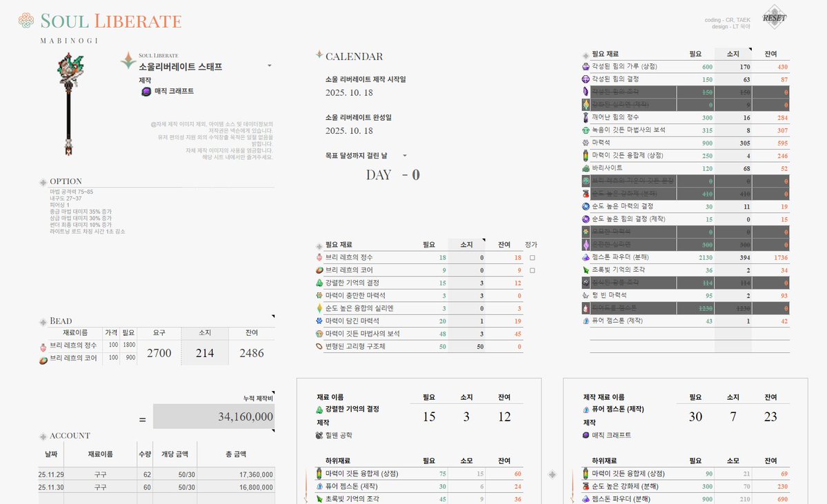The height and width of the screenshot is (504, 827).
Task: Click the 마력이 담긴 마력석 icon
Action: coord(319,321)
